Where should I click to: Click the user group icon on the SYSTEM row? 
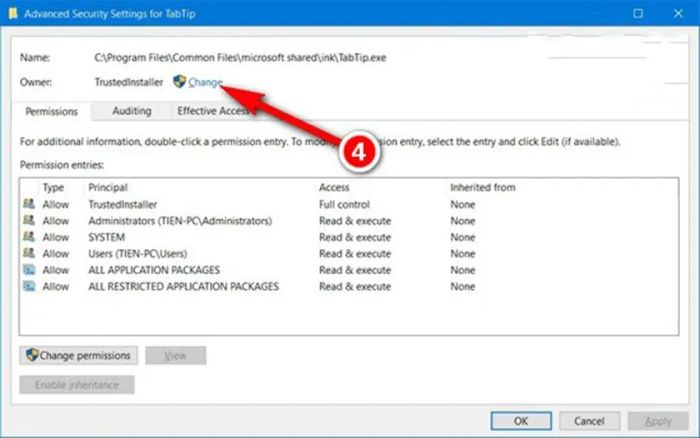point(29,237)
